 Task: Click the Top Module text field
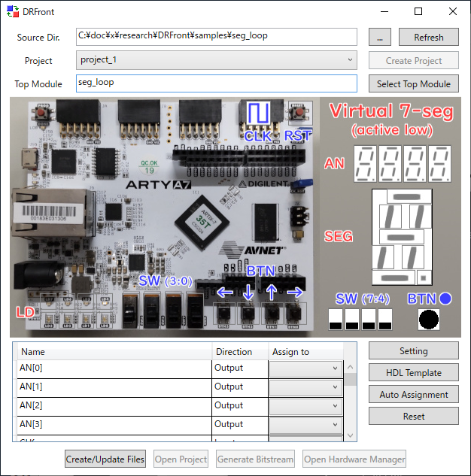217,83
